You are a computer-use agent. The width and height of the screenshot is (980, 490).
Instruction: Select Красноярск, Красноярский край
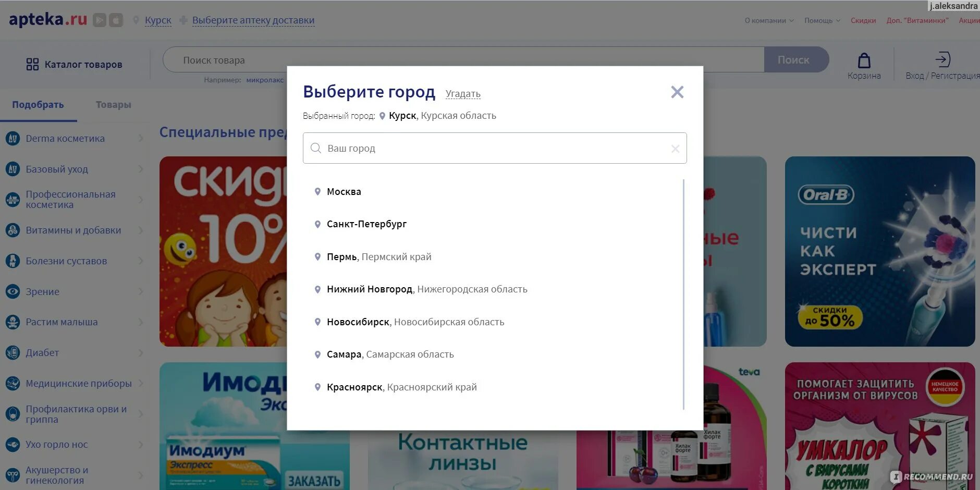point(402,387)
